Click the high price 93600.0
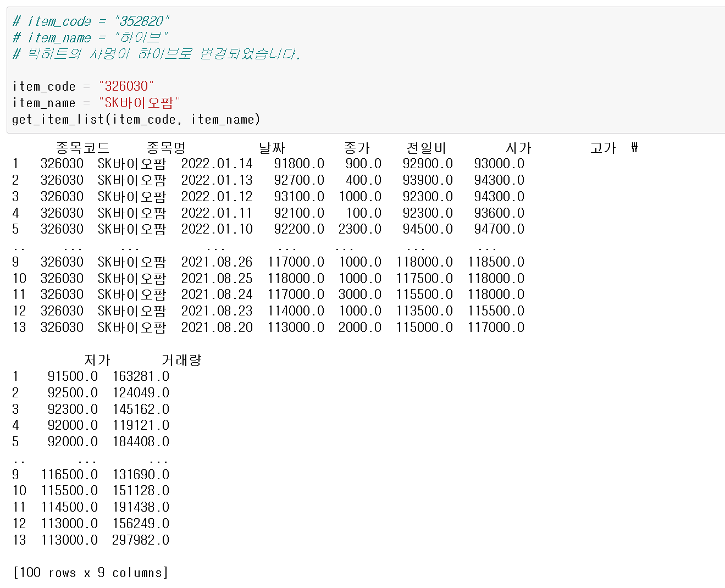Viewport: 725px width, 588px height. [499, 213]
